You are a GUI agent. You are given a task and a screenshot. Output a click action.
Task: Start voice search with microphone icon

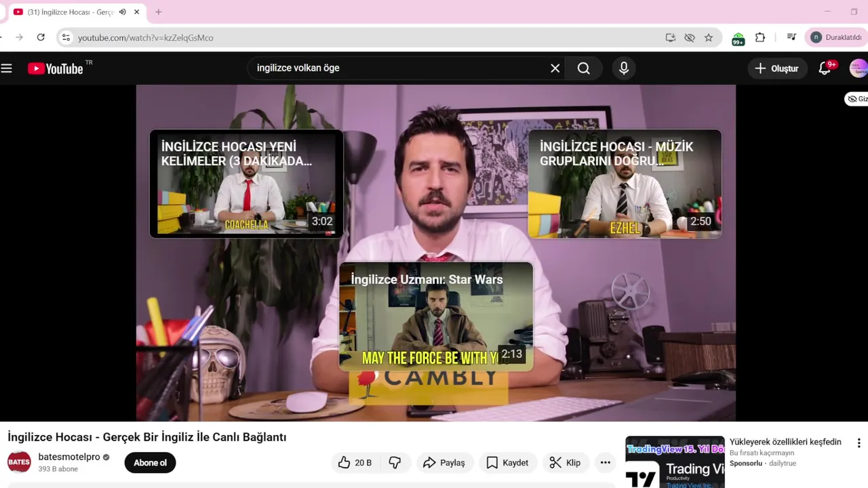coord(624,68)
